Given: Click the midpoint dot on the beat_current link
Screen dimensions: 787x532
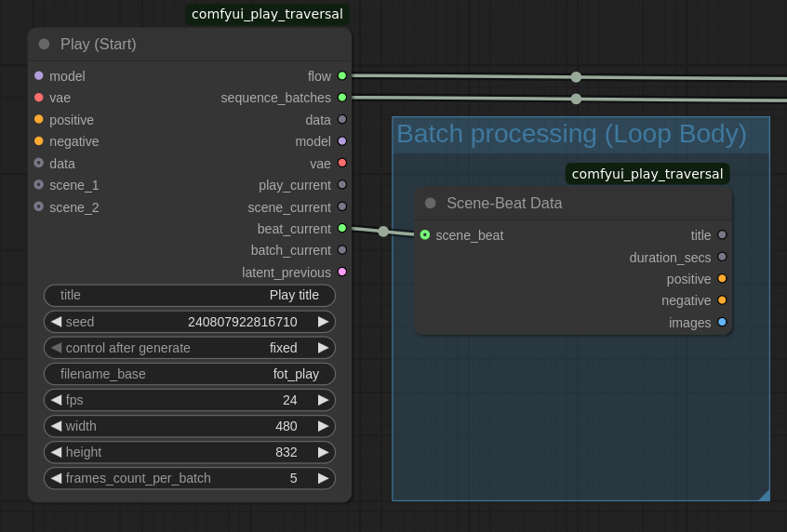Looking at the screenshot, I should [383, 232].
